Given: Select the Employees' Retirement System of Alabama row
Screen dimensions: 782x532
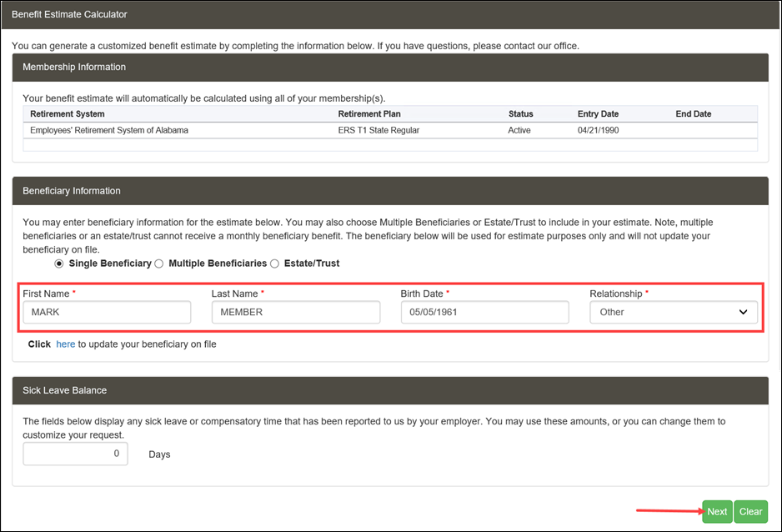Looking at the screenshot, I should pos(390,130).
